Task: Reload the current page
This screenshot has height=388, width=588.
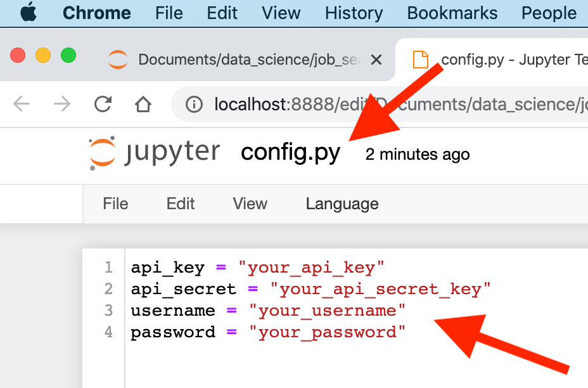Action: point(103,105)
